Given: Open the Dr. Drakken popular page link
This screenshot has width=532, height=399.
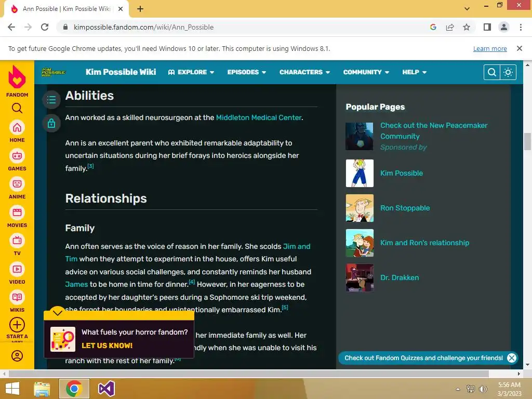Looking at the screenshot, I should pyautogui.click(x=400, y=277).
